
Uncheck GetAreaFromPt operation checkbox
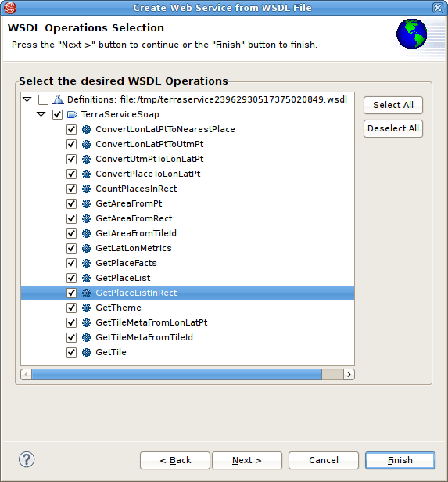72,203
